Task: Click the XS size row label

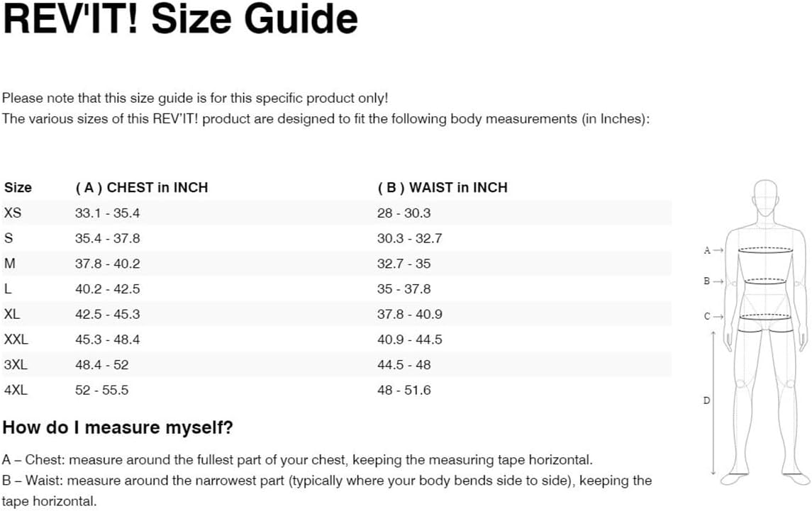Action: tap(13, 213)
